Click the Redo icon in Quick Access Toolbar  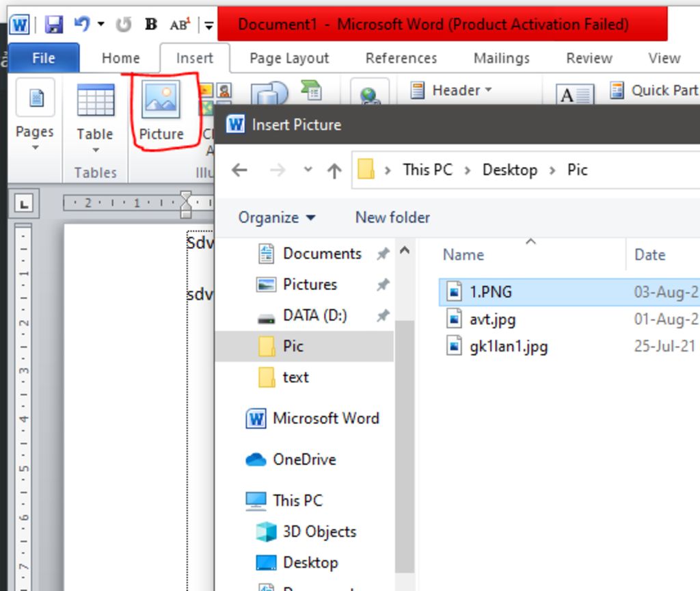click(x=123, y=24)
